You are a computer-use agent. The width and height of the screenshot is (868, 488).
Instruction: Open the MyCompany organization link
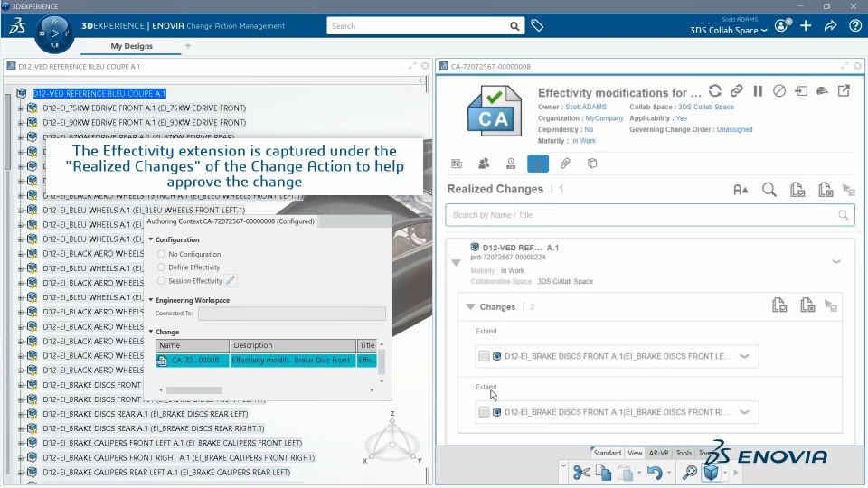click(x=605, y=118)
